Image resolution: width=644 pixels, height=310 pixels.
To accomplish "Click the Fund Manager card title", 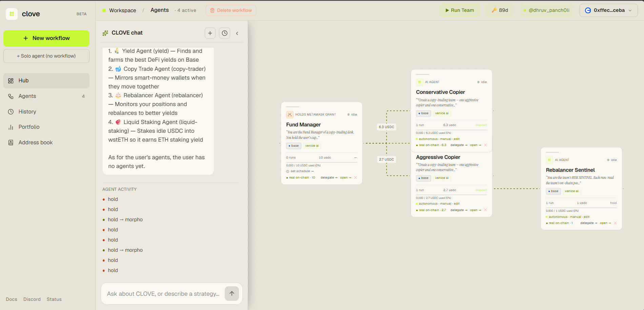I will pyautogui.click(x=303, y=125).
